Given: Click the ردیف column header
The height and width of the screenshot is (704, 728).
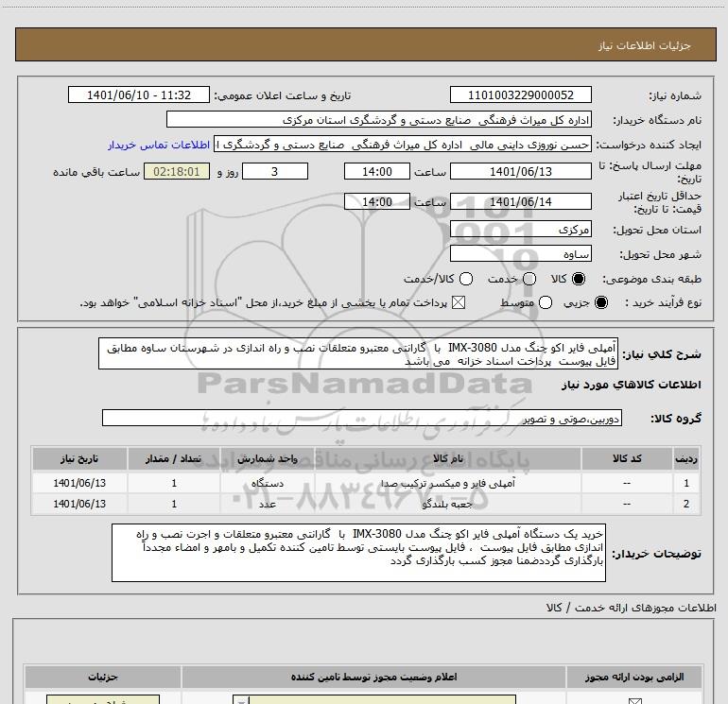Looking at the screenshot, I should [686, 459].
